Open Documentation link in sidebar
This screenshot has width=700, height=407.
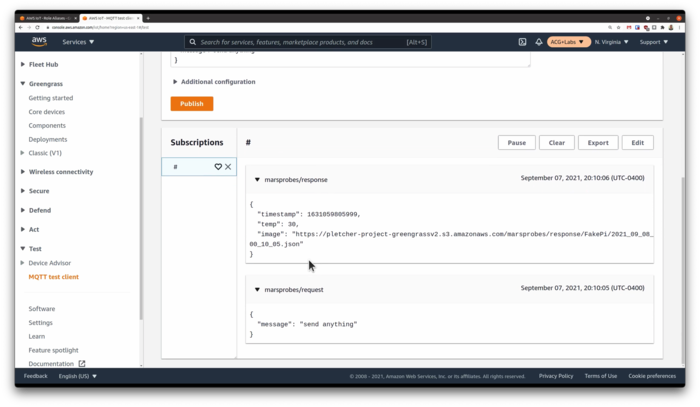pyautogui.click(x=51, y=364)
